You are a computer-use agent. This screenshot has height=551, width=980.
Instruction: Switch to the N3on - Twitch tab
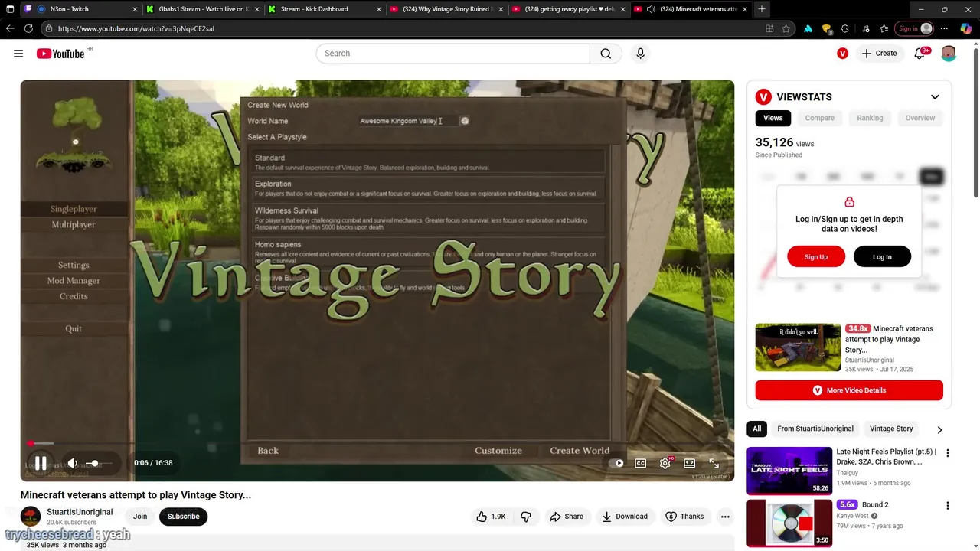tap(81, 9)
